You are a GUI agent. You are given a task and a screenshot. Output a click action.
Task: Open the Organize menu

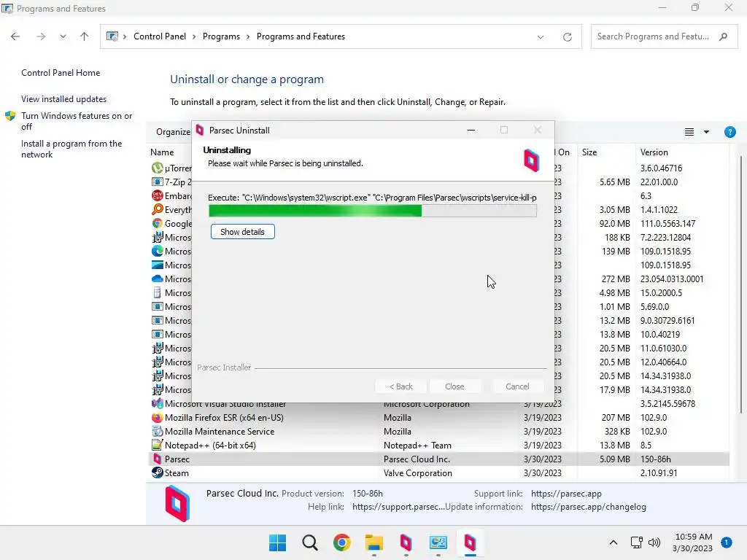pyautogui.click(x=174, y=132)
